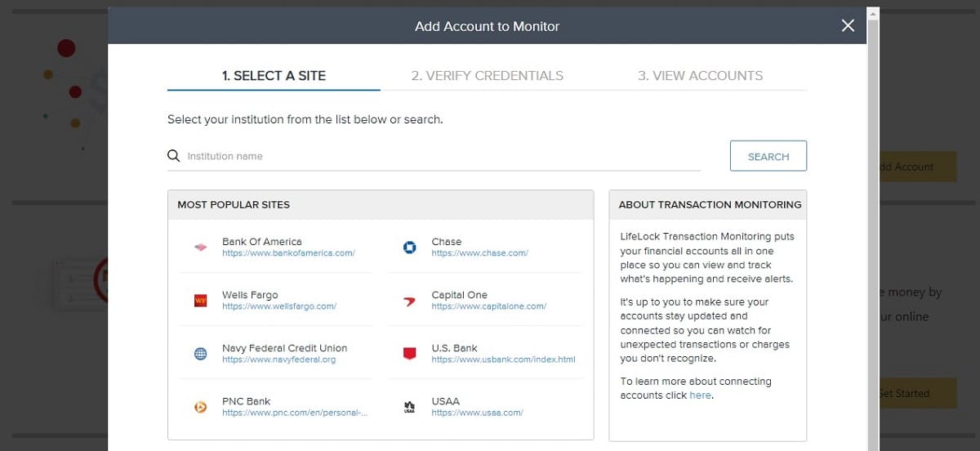
Task: Select USAA institution name
Action: (446, 401)
